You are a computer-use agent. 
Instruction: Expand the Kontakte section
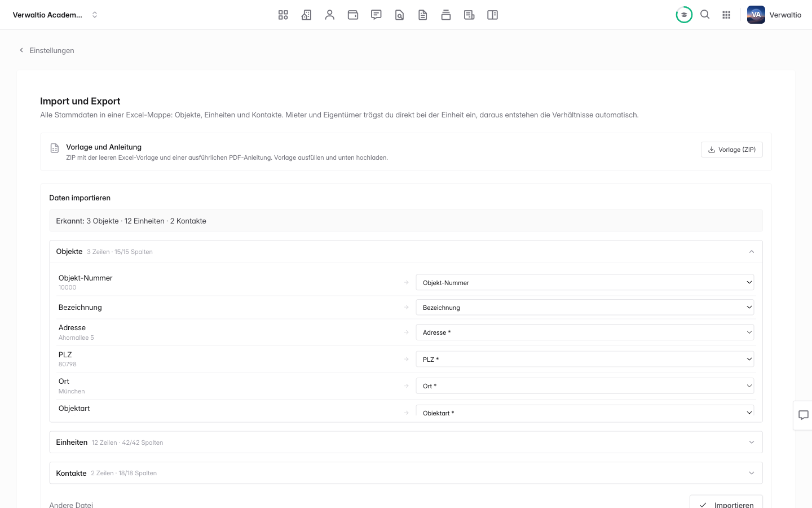406,473
